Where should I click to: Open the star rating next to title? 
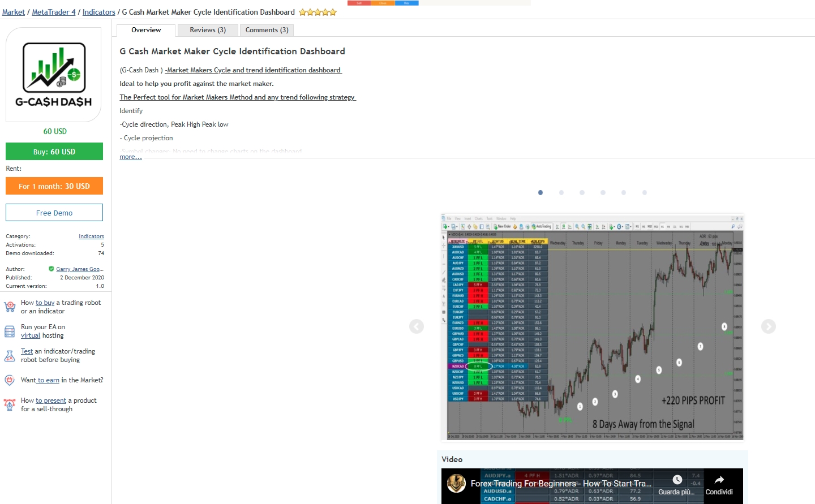tap(318, 12)
